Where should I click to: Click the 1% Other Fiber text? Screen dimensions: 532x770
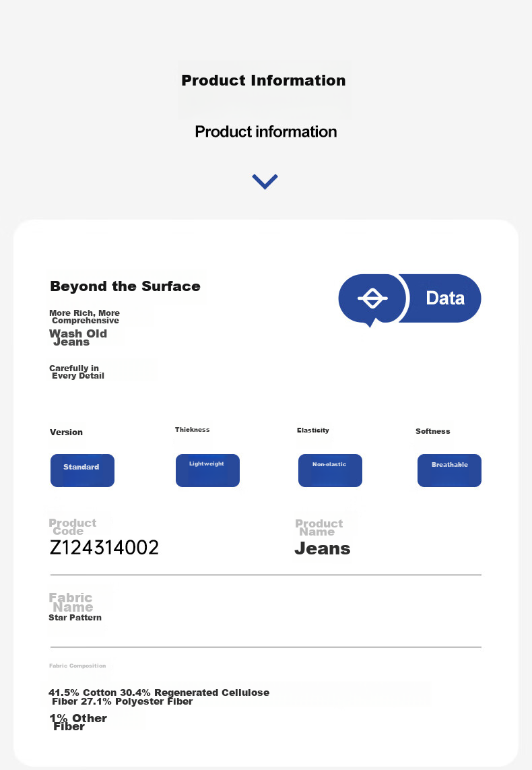point(78,722)
